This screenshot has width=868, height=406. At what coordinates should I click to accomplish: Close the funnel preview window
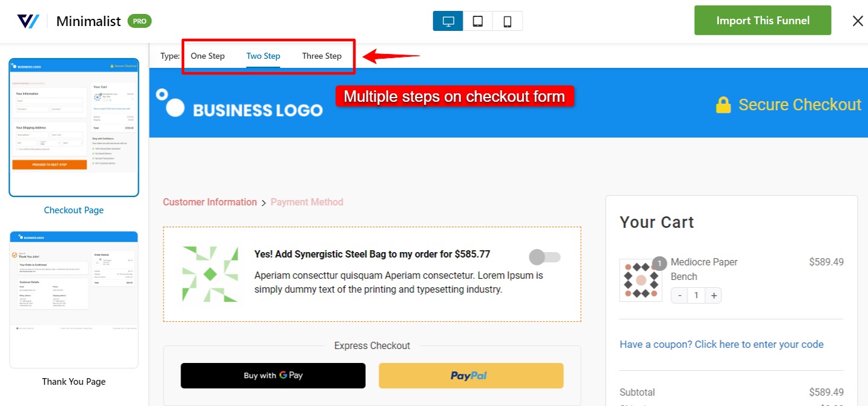coord(858,21)
